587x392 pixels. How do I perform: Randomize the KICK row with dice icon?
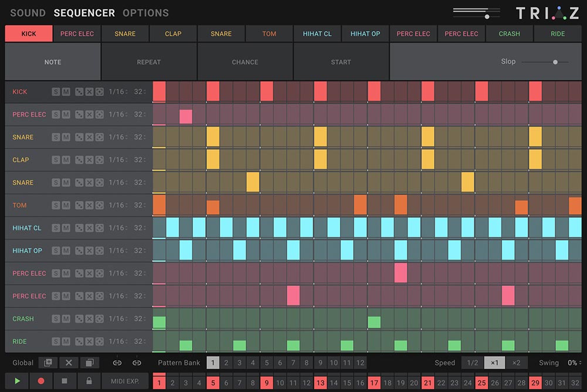pos(79,92)
